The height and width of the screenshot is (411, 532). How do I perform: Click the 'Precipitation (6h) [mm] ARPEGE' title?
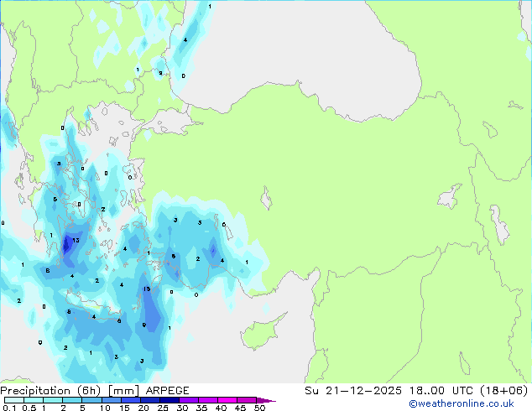pyautogui.click(x=95, y=391)
